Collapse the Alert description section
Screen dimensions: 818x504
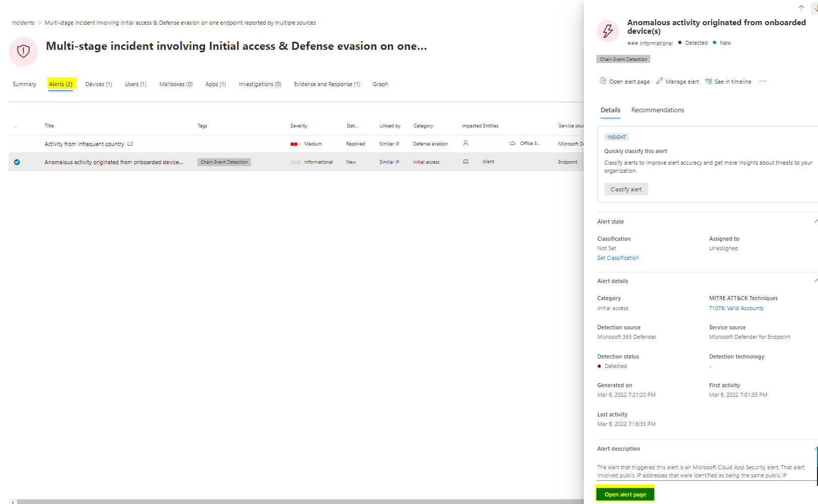(816, 448)
